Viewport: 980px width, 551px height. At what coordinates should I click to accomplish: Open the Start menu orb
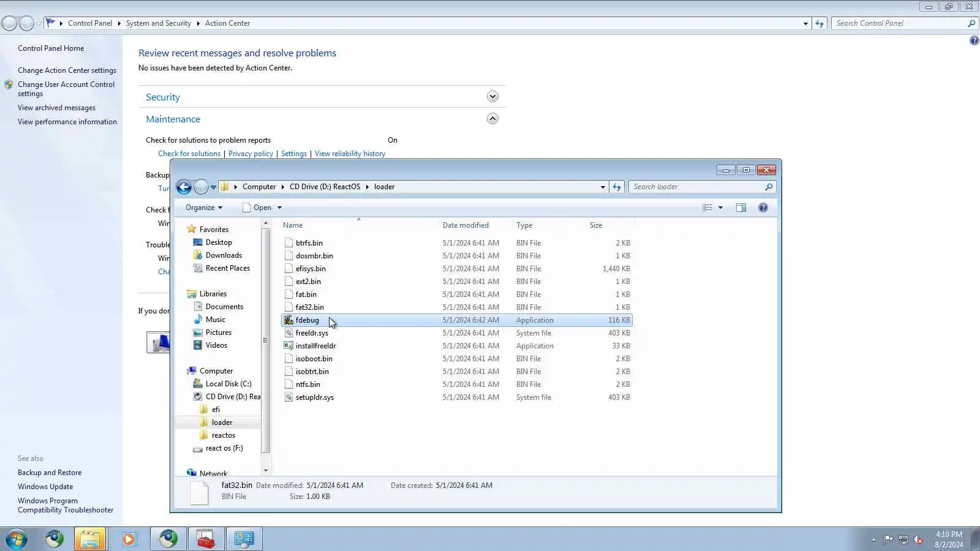pos(17,539)
